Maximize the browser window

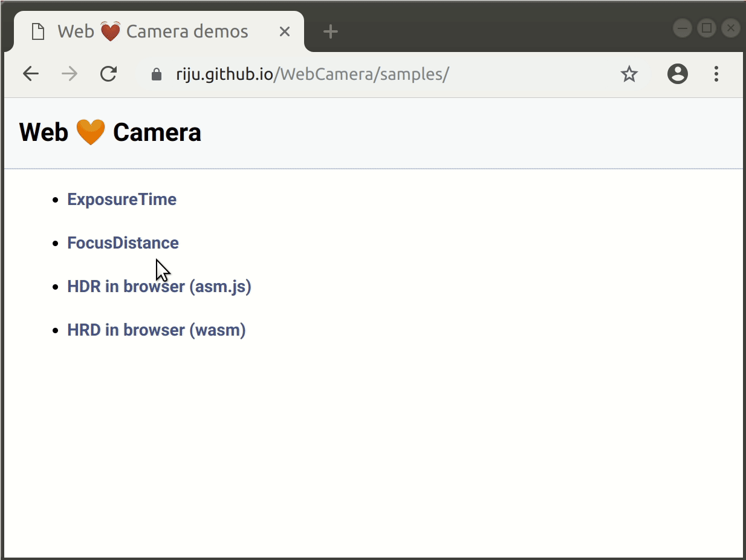(x=707, y=28)
